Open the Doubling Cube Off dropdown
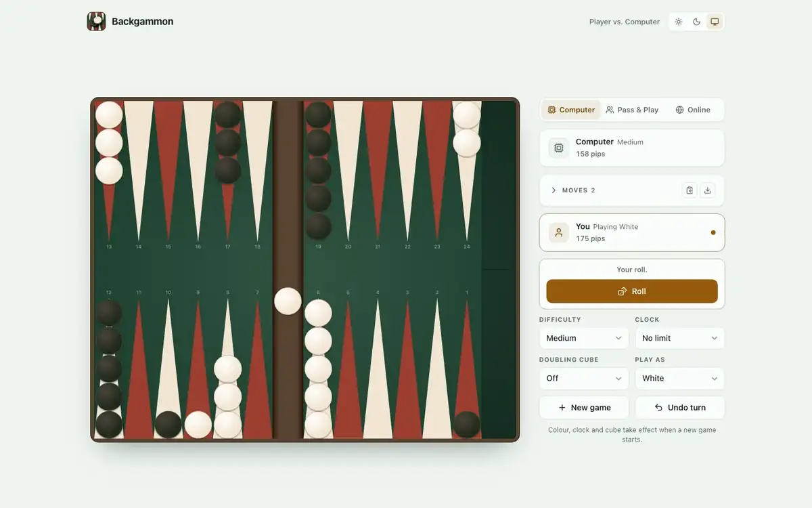 [584, 378]
